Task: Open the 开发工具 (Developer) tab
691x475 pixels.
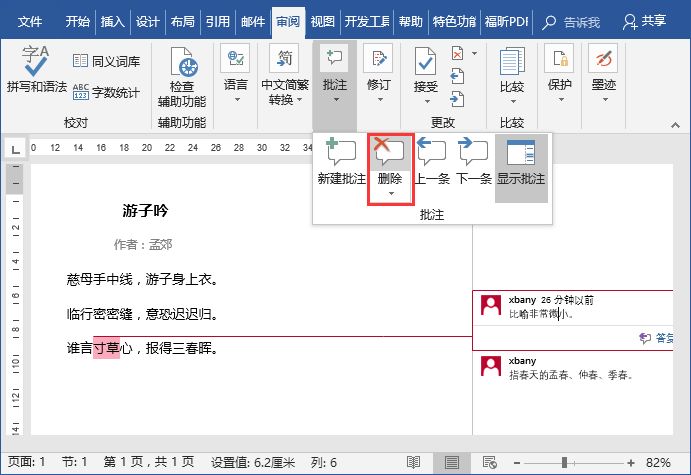Action: tap(367, 22)
